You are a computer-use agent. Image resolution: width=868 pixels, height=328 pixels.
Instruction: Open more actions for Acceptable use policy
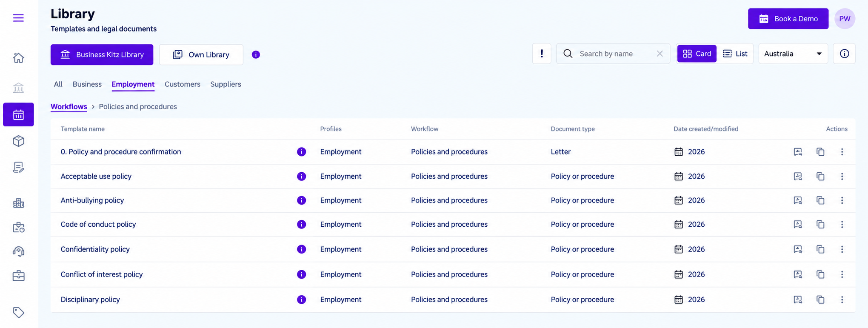tap(842, 176)
